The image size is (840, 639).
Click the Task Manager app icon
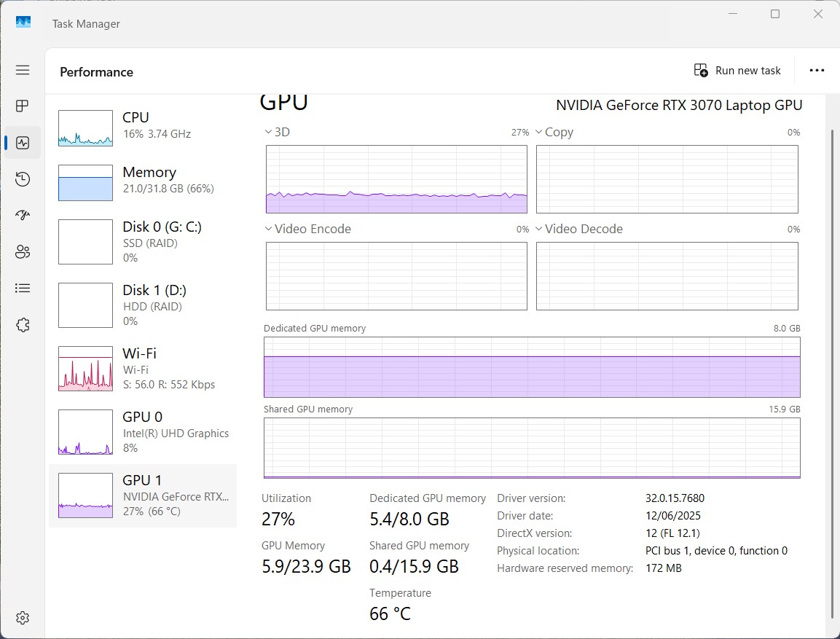point(23,22)
